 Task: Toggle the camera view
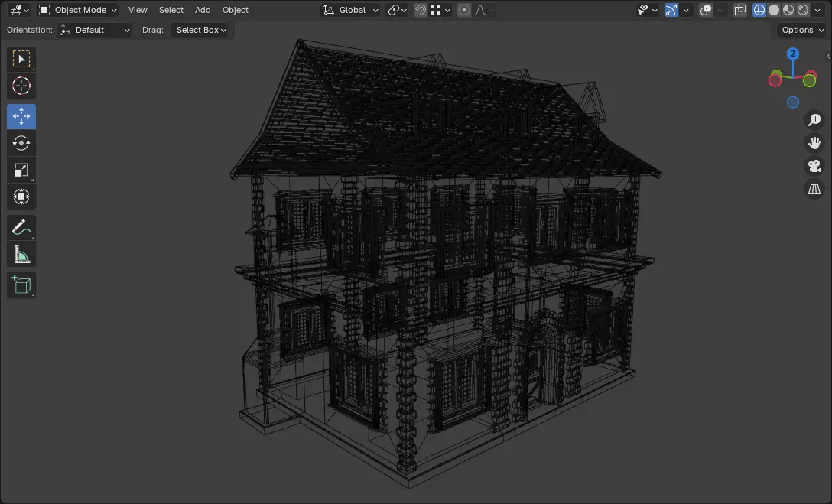click(x=814, y=166)
